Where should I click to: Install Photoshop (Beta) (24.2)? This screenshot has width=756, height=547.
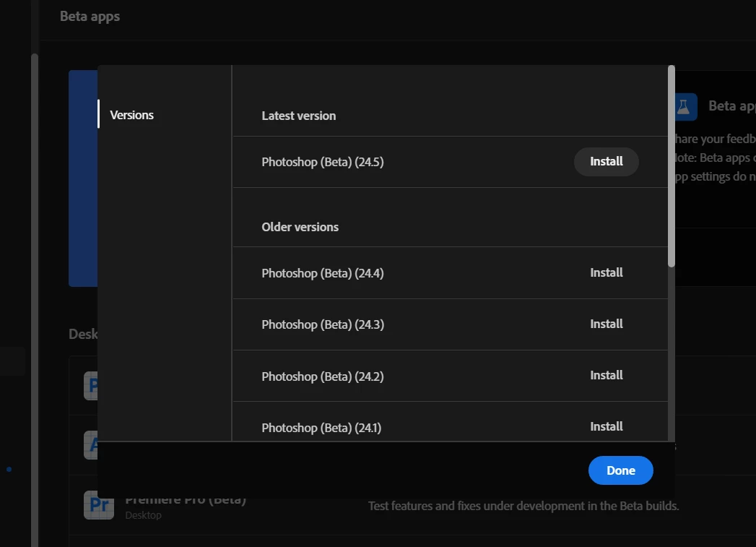[x=606, y=375]
